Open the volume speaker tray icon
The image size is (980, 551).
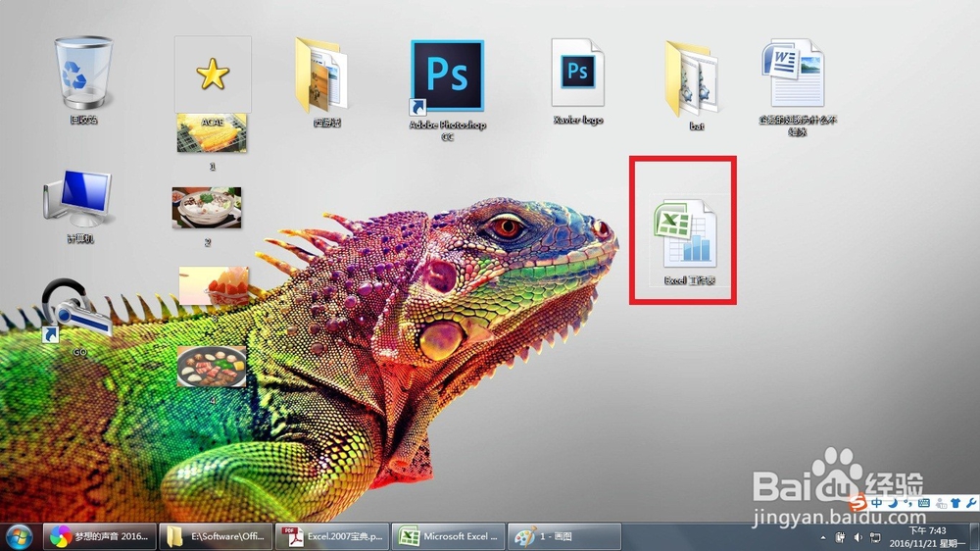coord(858,537)
